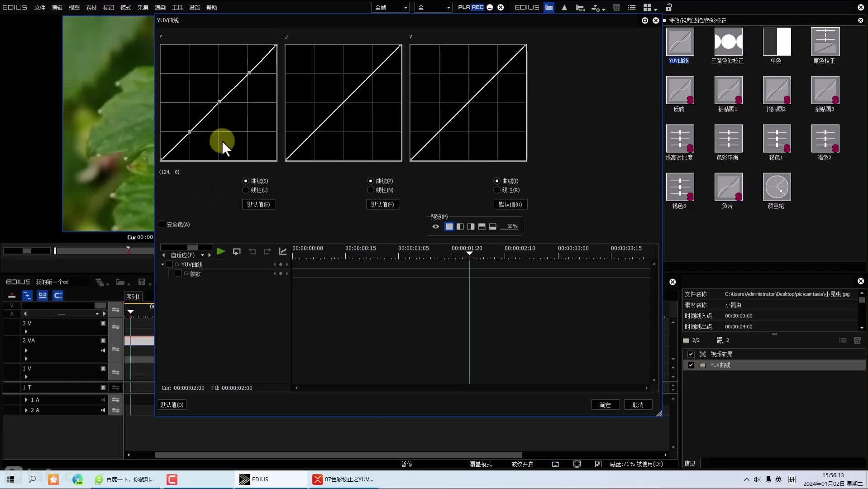The width and height of the screenshot is (868, 489).
Task: Expand the 3 V track arrow
Action: 26,331
